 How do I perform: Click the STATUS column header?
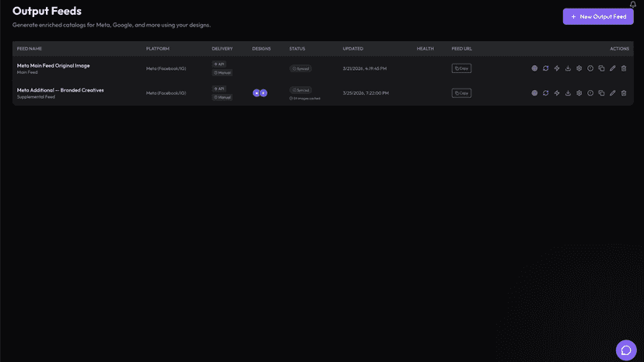pyautogui.click(x=297, y=48)
